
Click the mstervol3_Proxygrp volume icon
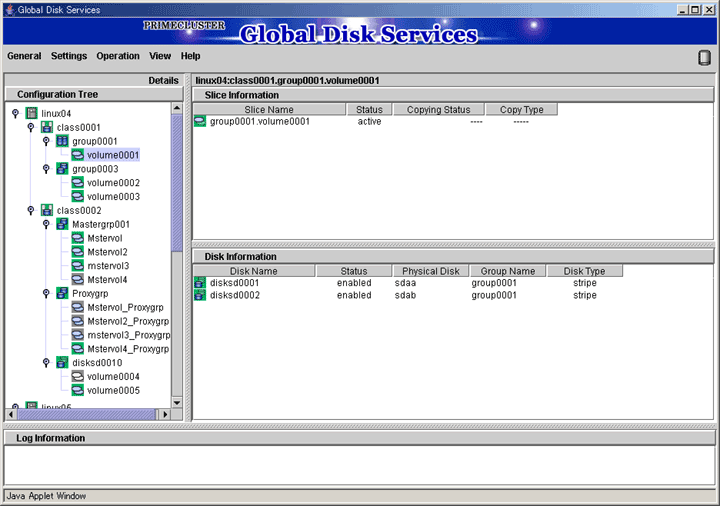tap(78, 335)
